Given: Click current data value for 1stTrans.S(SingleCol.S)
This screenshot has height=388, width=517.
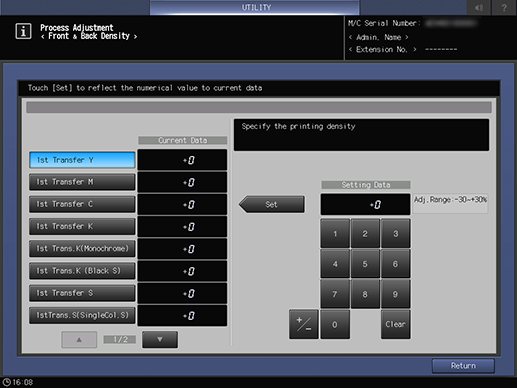Looking at the screenshot, I should pyautogui.click(x=182, y=316).
